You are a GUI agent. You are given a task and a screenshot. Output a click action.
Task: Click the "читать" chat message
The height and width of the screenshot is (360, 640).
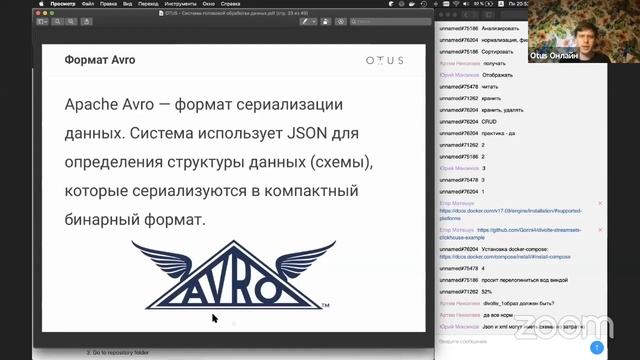489,87
